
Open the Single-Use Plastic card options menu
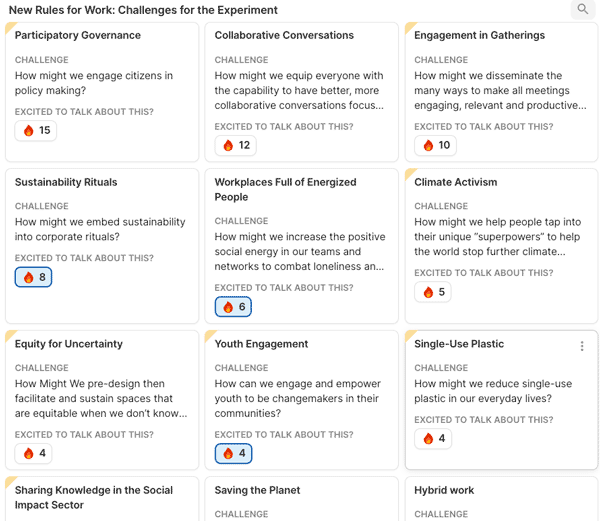pyautogui.click(x=582, y=346)
